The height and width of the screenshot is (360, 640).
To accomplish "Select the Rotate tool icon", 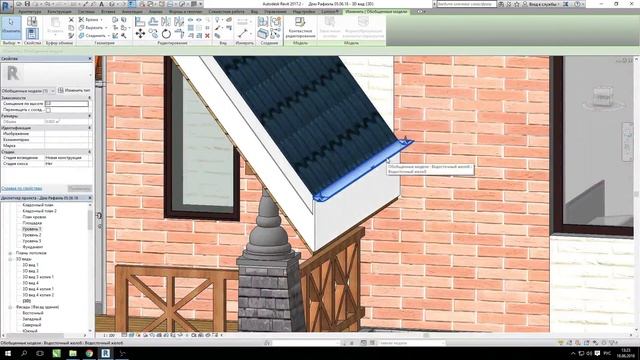I will pyautogui.click(x=166, y=34).
